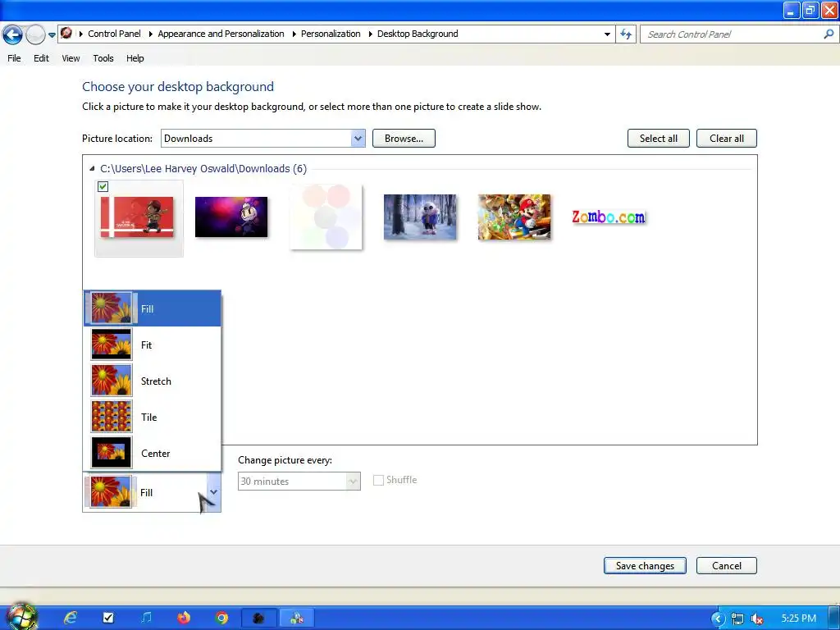Show hidden tray icons arrow
The image size is (840, 630).
[717, 619]
